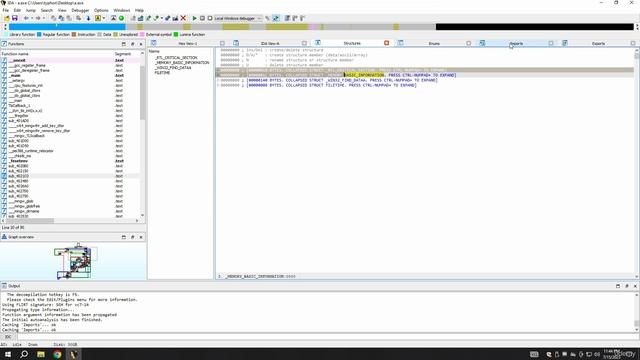Open File Explorer from the taskbar
640x360 pixels.
pyautogui.click(x=41, y=354)
